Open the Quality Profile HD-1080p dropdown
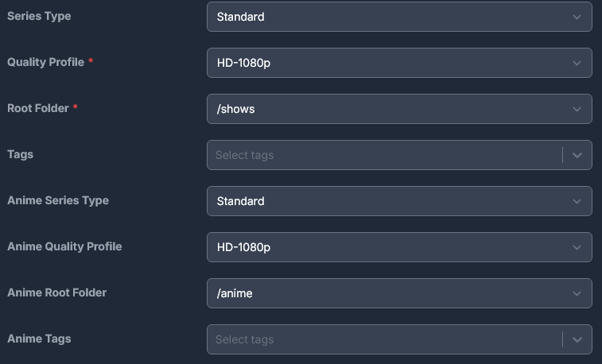 coord(382,63)
